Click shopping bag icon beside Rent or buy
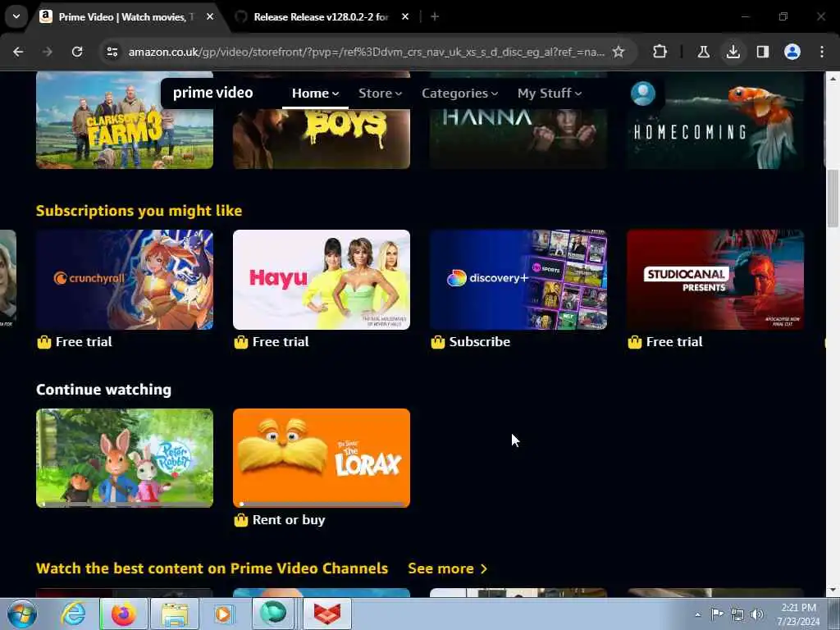The height and width of the screenshot is (630, 840). (241, 520)
